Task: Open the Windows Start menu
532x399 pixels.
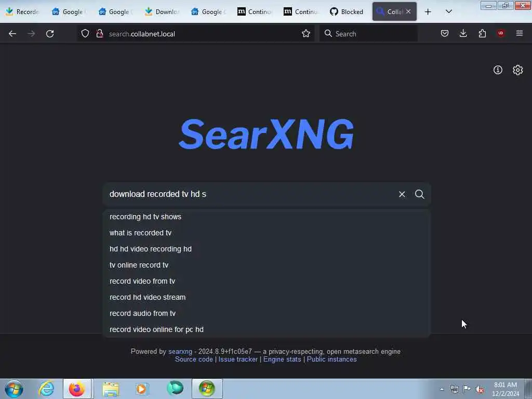Action: click(x=14, y=389)
